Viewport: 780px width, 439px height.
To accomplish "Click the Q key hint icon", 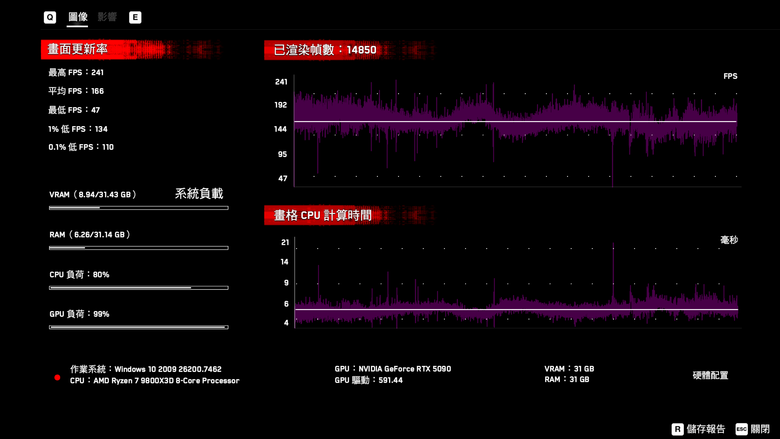I will click(x=50, y=17).
